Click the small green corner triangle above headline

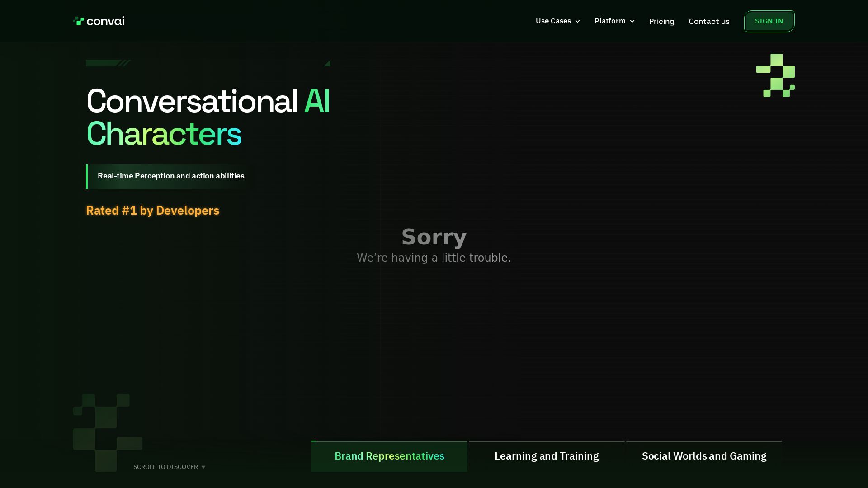point(327,63)
